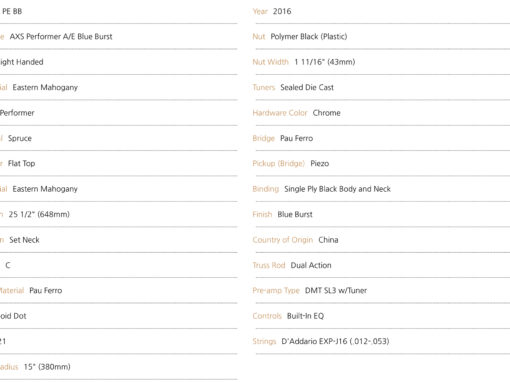Click the Tuners Sealed Die Cast entry
This screenshot has width=510, height=382.
pyautogui.click(x=293, y=87)
